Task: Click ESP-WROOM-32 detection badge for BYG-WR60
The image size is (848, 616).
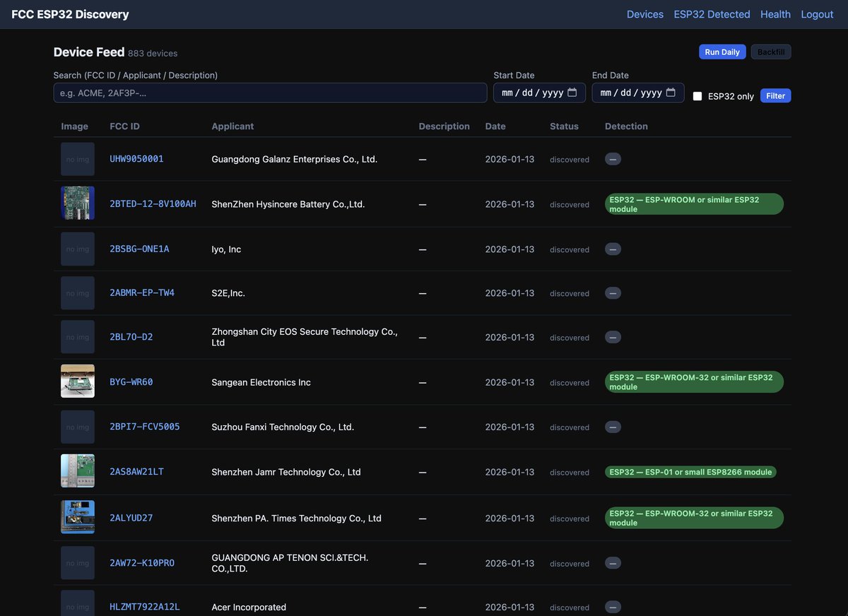Action: click(694, 382)
